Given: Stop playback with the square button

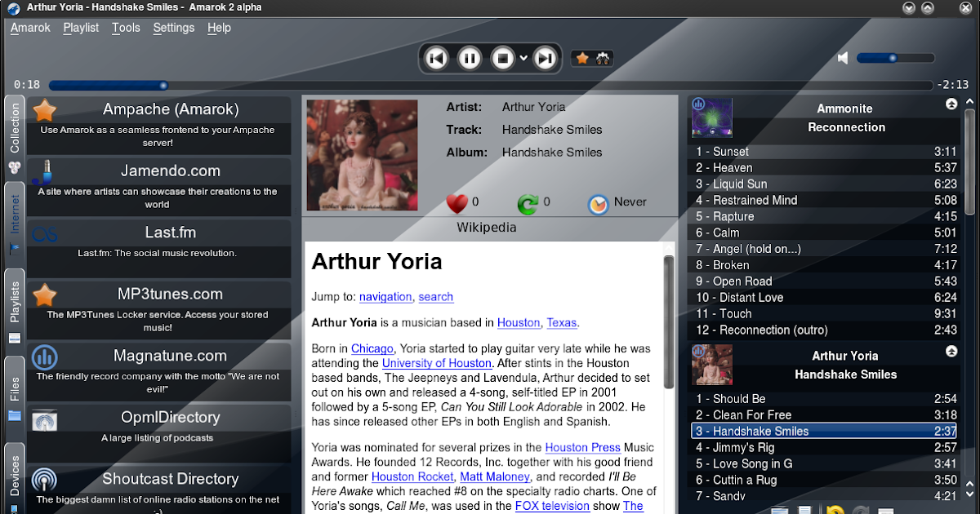Looking at the screenshot, I should pos(503,58).
